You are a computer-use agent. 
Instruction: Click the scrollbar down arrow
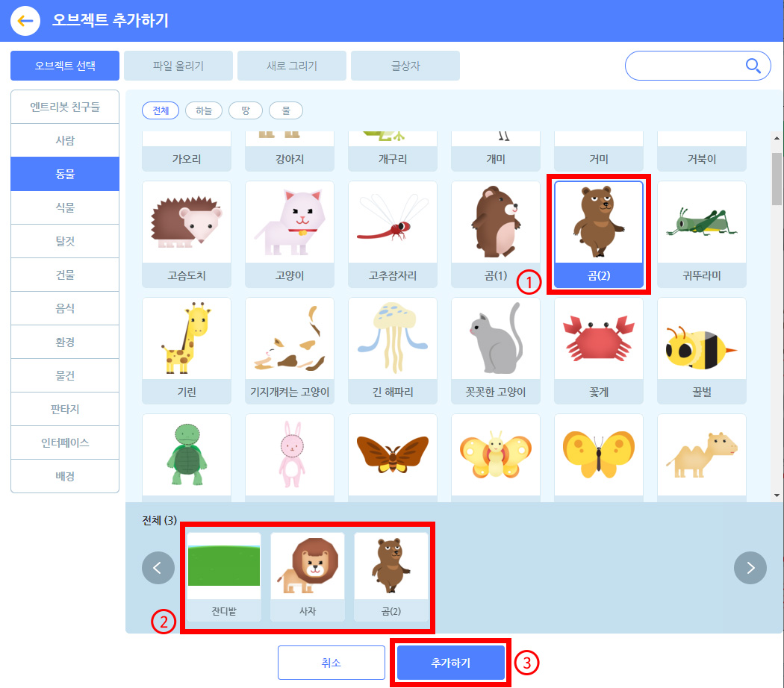(777, 495)
